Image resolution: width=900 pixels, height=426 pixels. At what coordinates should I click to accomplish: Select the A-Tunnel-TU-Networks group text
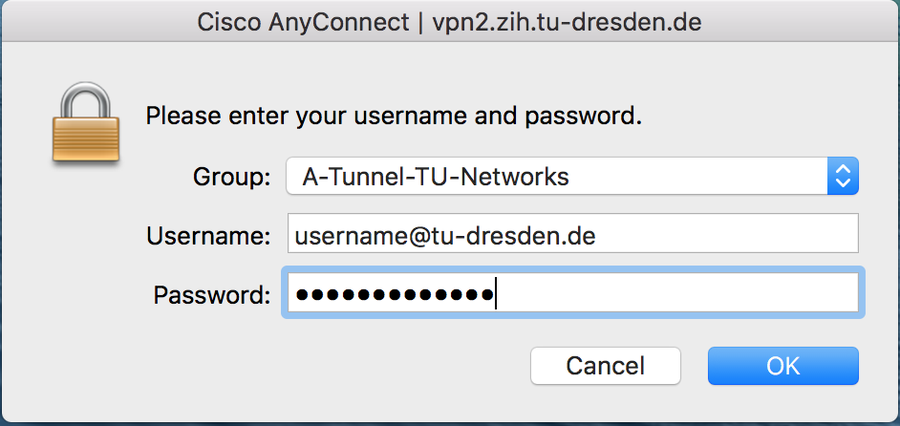point(436,176)
